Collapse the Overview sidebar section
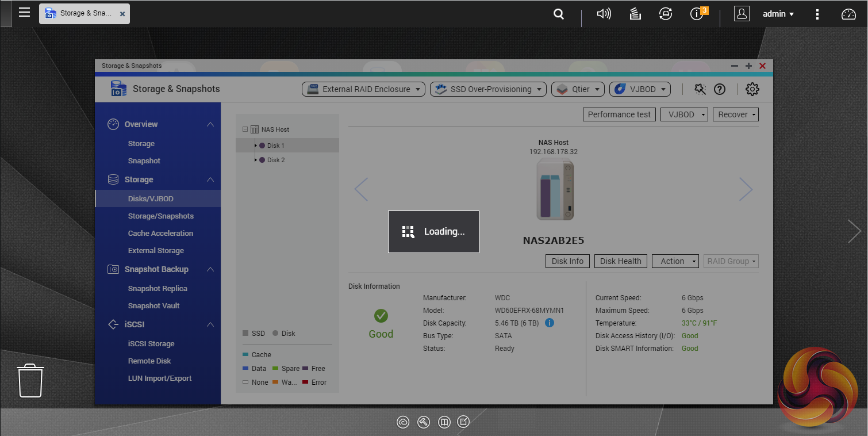This screenshot has height=436, width=868. [x=210, y=124]
